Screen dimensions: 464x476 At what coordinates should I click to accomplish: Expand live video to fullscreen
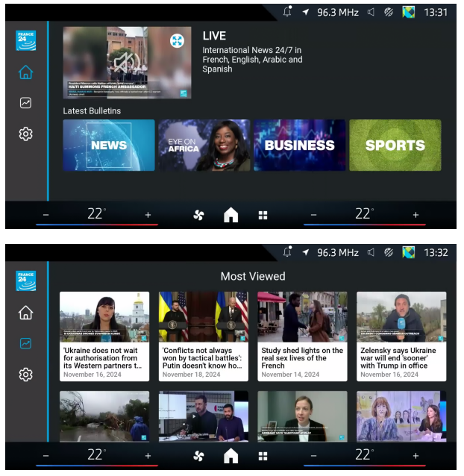tap(177, 41)
